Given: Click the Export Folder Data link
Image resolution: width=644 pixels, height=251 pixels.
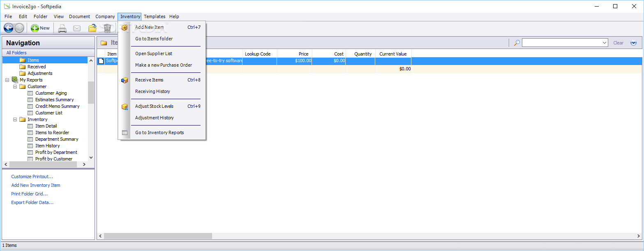Looking at the screenshot, I should [x=32, y=202].
